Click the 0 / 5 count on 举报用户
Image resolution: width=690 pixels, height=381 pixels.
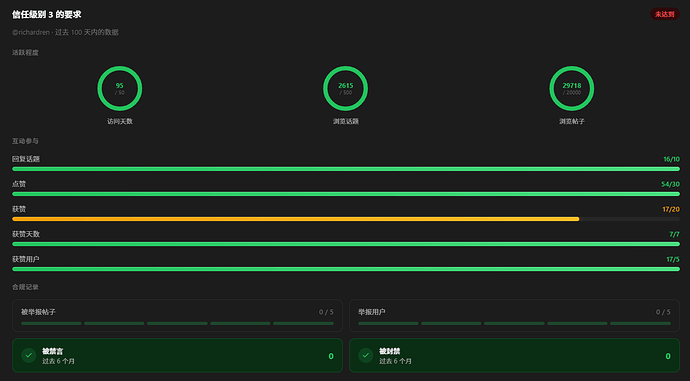coord(663,312)
